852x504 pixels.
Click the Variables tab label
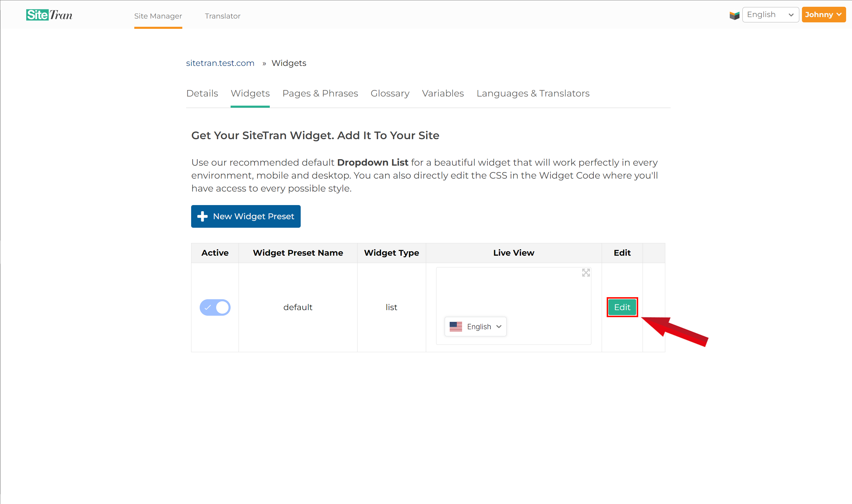click(443, 94)
